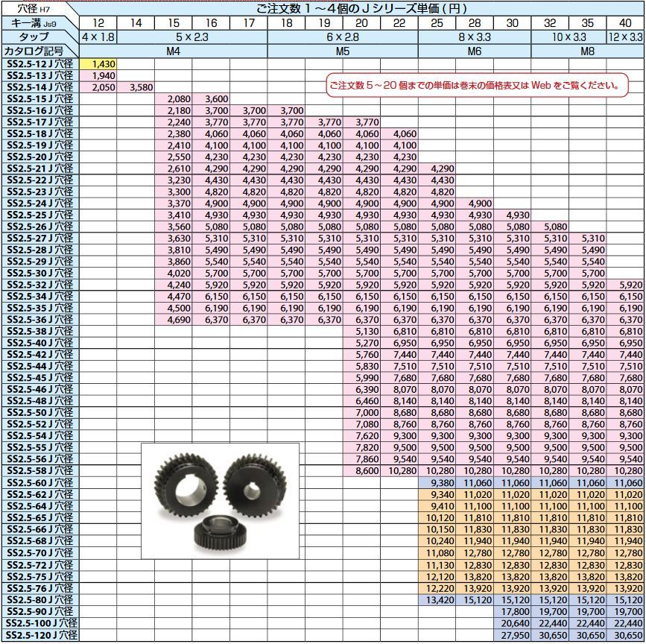Click price '4,690' in row SS2.5-36 J
This screenshot has height=644, width=646.
pyautogui.click(x=174, y=320)
